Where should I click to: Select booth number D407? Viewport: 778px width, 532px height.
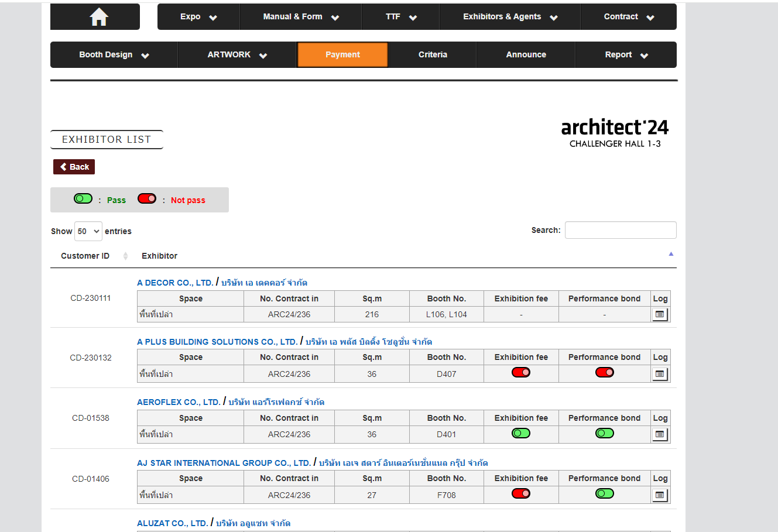pyautogui.click(x=447, y=374)
